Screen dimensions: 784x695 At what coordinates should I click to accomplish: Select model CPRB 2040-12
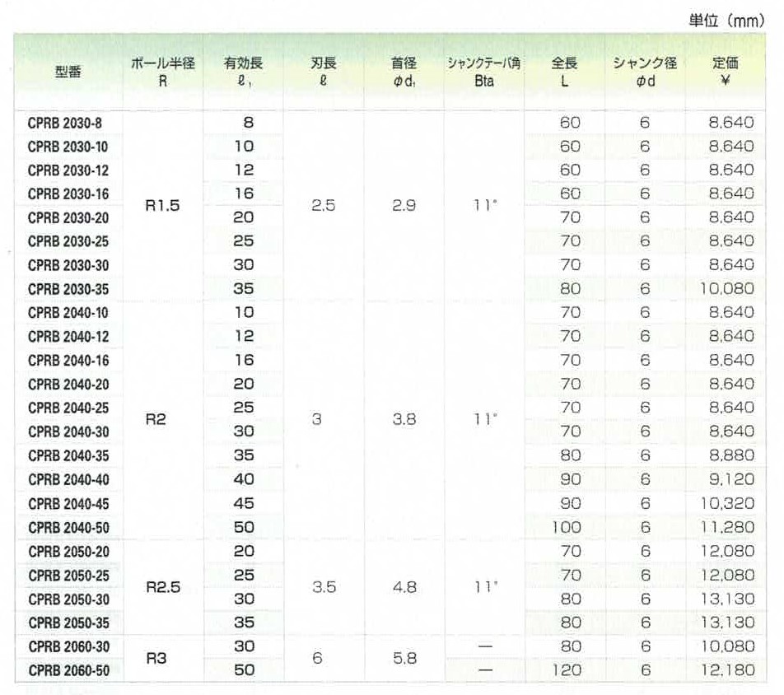pos(68,337)
